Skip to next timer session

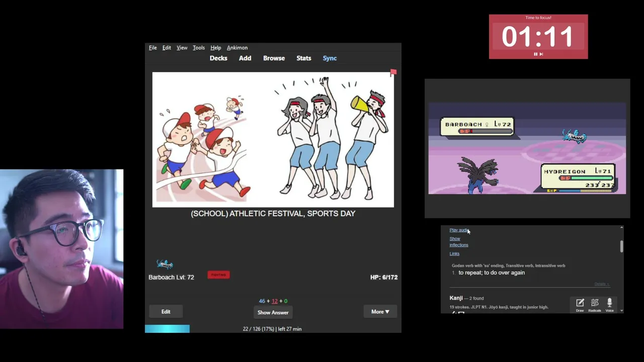pyautogui.click(x=541, y=54)
